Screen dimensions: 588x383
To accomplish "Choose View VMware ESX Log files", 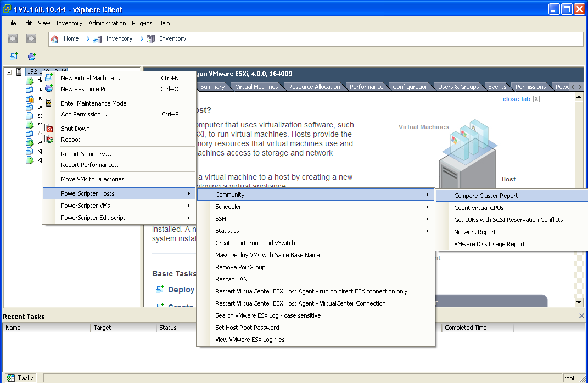I will [316, 340].
